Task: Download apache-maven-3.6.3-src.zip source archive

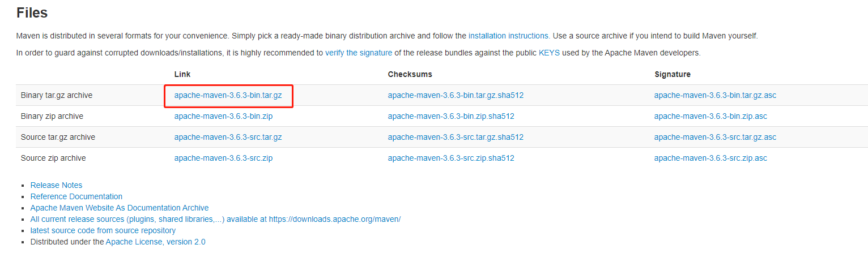Action: point(223,158)
